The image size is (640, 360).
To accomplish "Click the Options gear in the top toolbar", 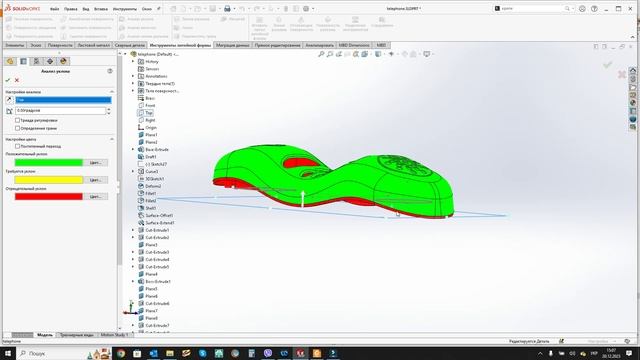I will (x=306, y=9).
